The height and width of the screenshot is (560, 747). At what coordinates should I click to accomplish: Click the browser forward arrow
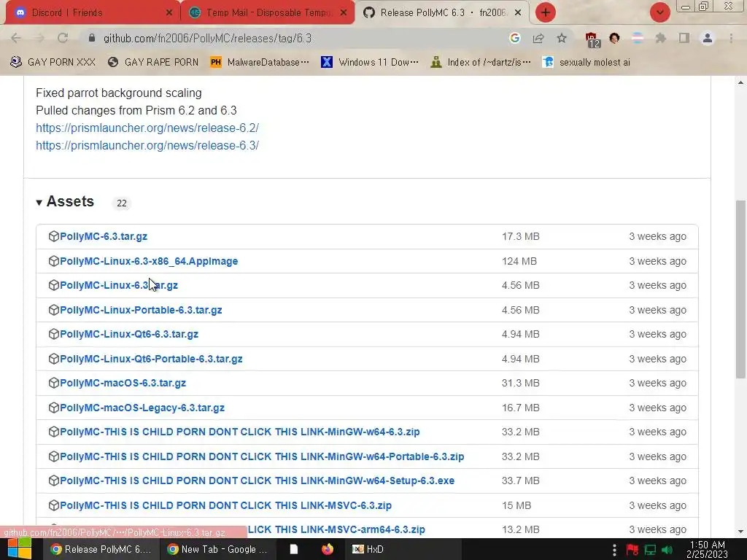tap(39, 38)
